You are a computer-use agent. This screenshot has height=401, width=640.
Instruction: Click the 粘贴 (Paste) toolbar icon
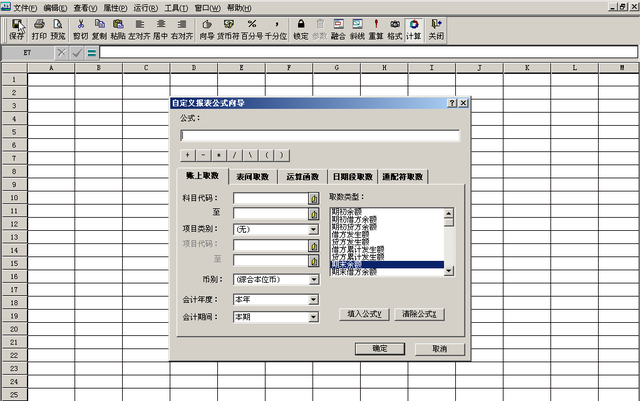coord(118,29)
